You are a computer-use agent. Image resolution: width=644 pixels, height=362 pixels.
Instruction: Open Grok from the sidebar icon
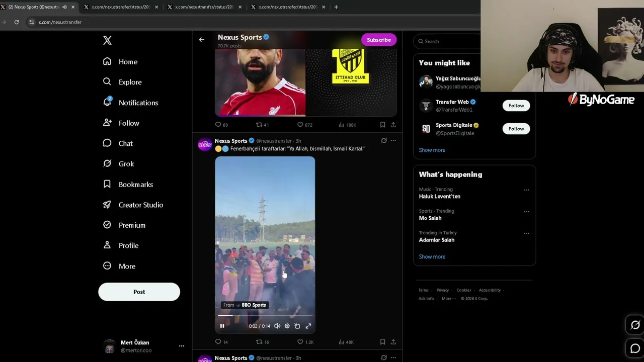point(107,163)
